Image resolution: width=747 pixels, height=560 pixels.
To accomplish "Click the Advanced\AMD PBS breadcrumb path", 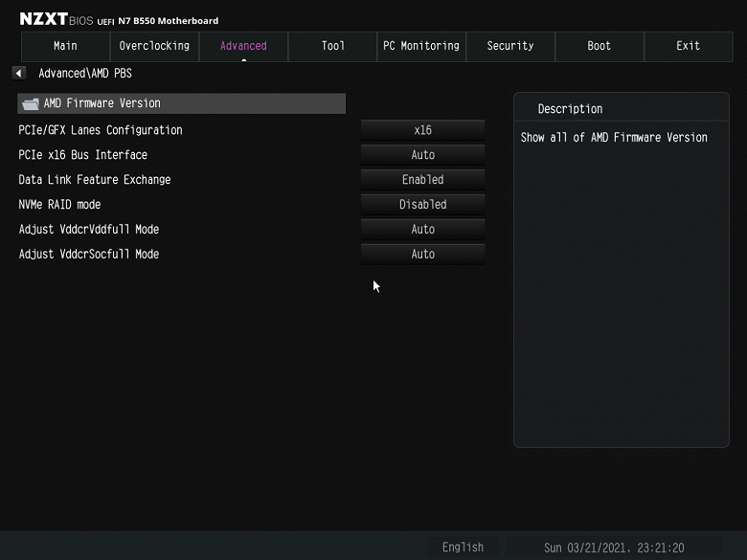I will (85, 74).
